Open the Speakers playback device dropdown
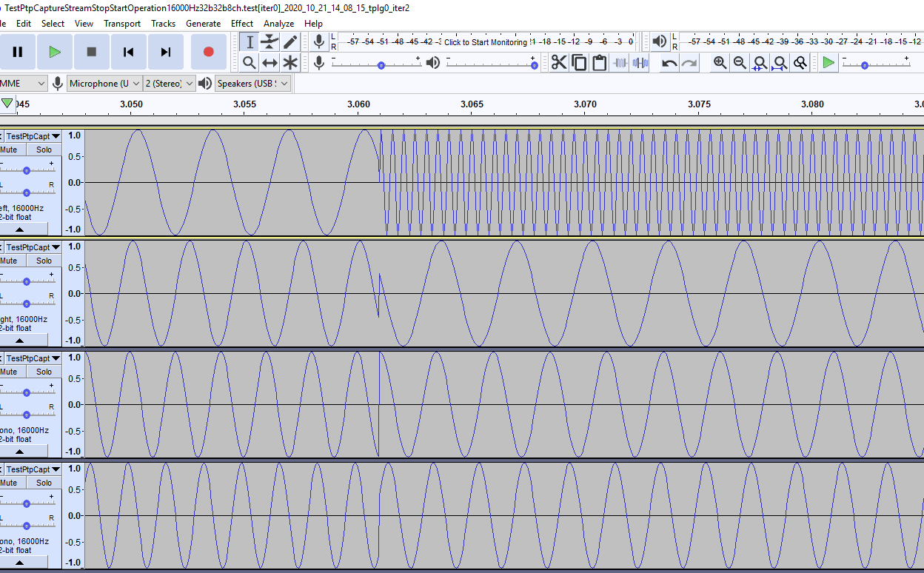This screenshot has height=573, width=924. [x=252, y=84]
